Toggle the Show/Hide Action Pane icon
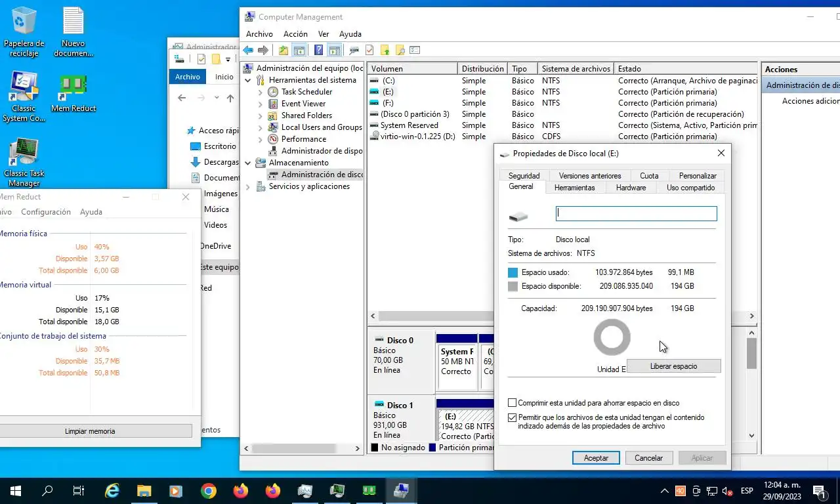The image size is (840, 504). click(334, 50)
